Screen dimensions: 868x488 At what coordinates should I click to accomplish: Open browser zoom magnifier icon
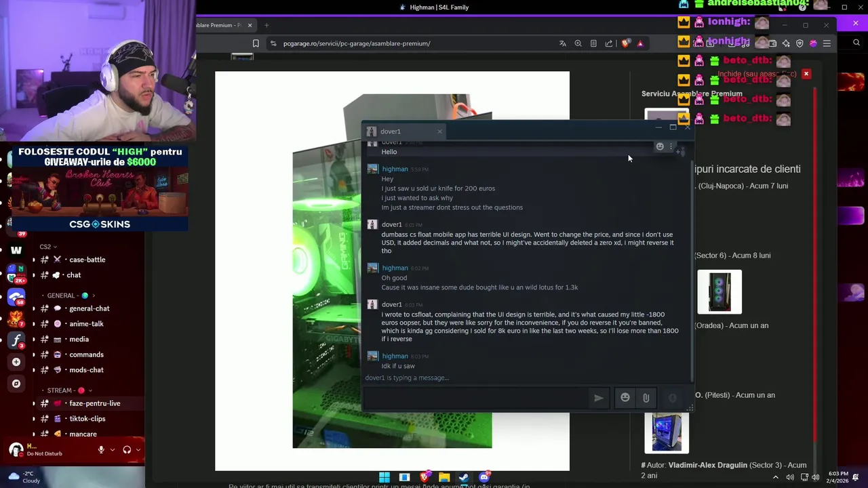pyautogui.click(x=578, y=43)
